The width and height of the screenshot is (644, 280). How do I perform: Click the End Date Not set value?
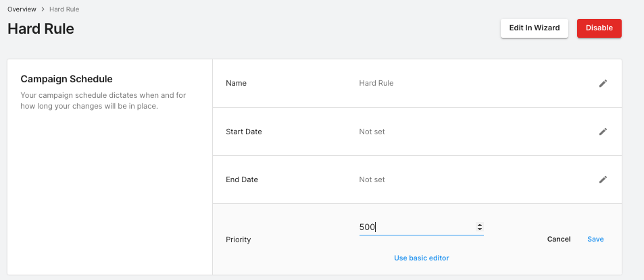coord(372,179)
